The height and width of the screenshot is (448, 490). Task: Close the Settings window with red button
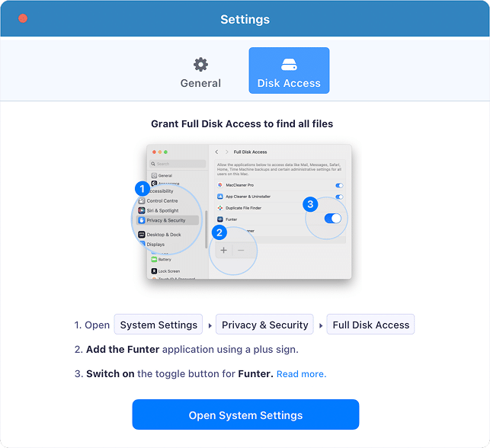pyautogui.click(x=23, y=19)
